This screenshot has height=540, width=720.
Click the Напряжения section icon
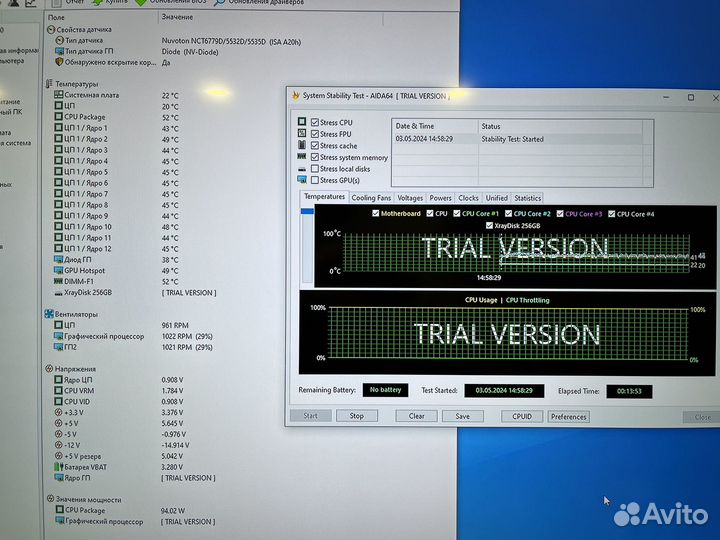[x=49, y=368]
